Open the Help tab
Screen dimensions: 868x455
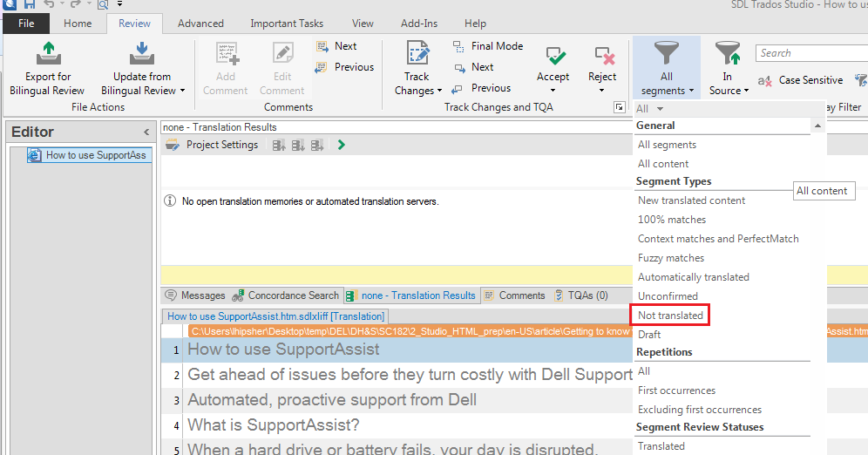point(475,24)
